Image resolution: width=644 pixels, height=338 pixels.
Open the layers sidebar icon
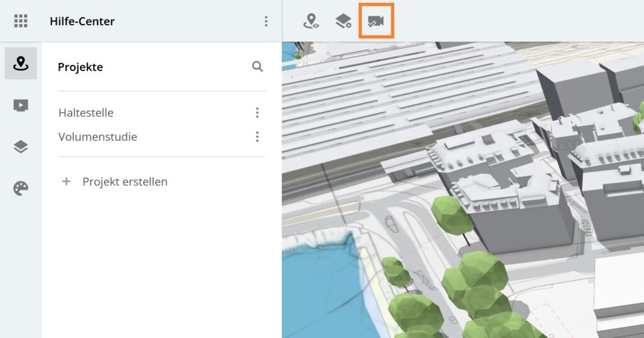[x=21, y=147]
